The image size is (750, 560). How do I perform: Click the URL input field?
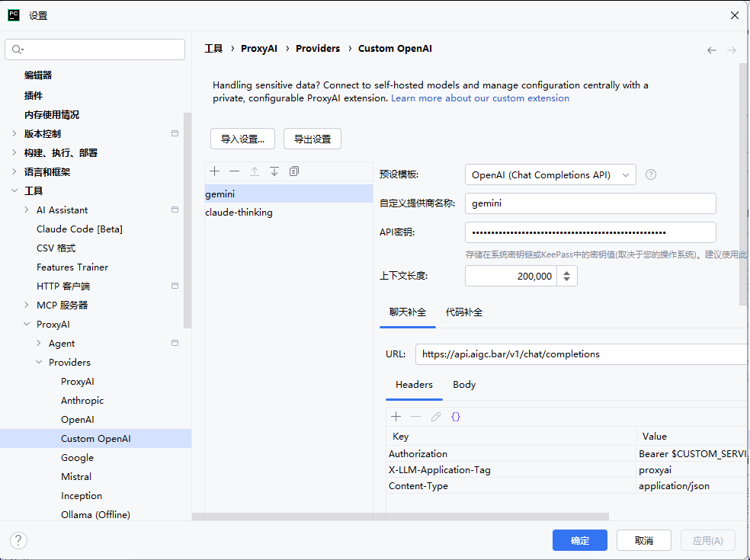point(581,354)
